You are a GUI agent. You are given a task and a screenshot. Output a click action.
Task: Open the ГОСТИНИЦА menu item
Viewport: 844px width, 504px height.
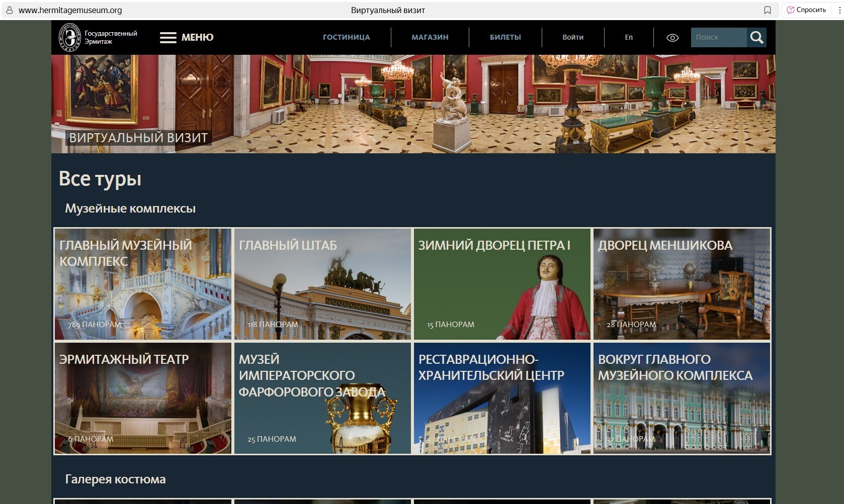point(346,37)
